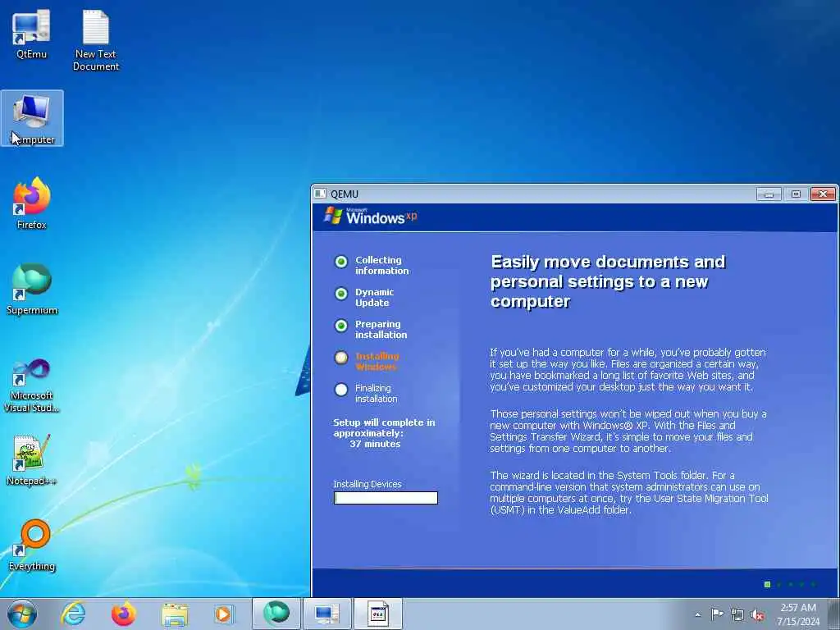Click the 'Installing Devices' status label

[367, 484]
